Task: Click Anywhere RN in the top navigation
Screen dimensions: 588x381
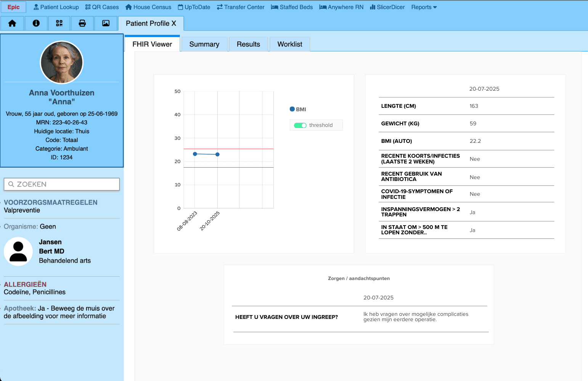Action: tap(341, 7)
